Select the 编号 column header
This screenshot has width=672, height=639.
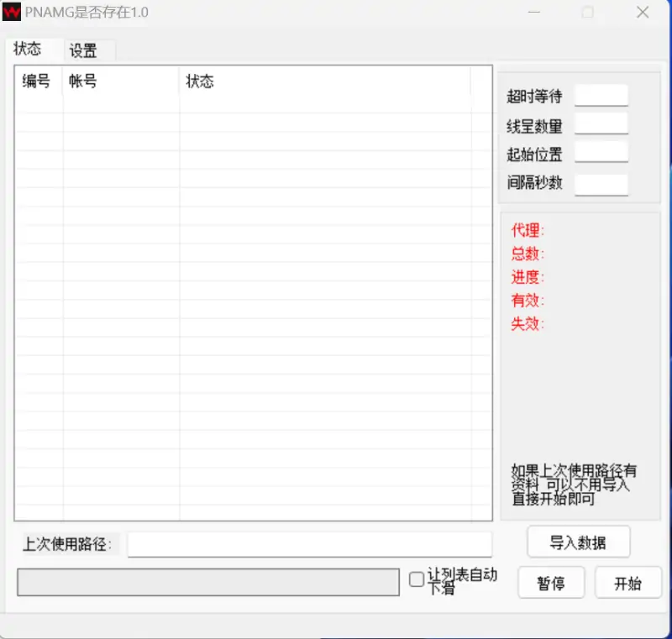coord(37,81)
